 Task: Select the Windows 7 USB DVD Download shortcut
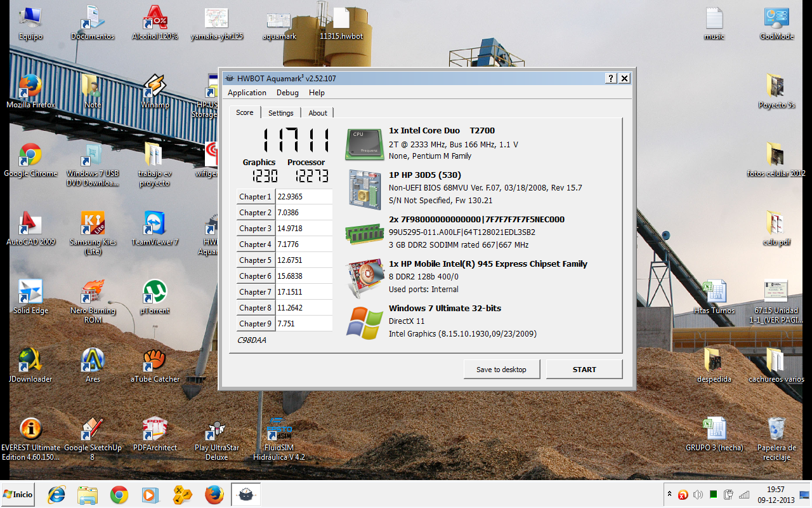93,165
